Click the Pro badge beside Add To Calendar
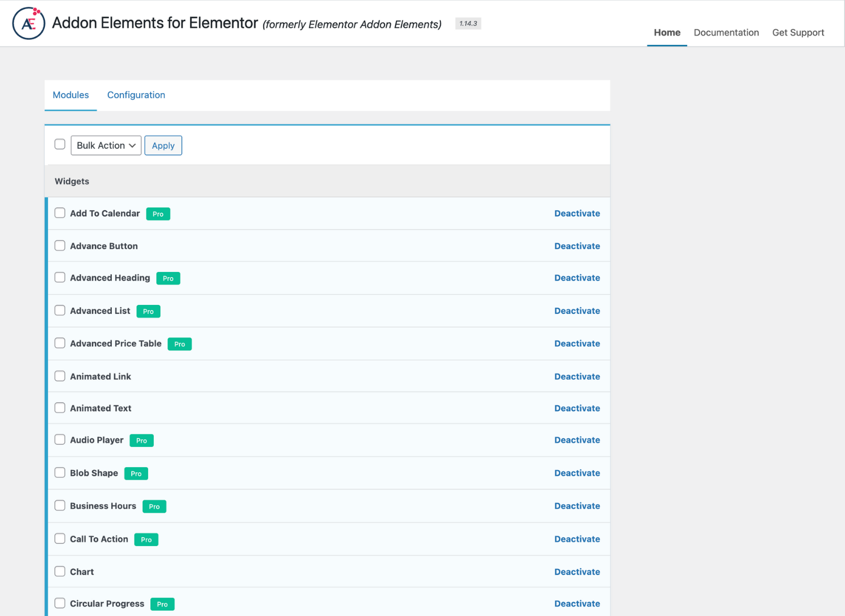 (158, 214)
